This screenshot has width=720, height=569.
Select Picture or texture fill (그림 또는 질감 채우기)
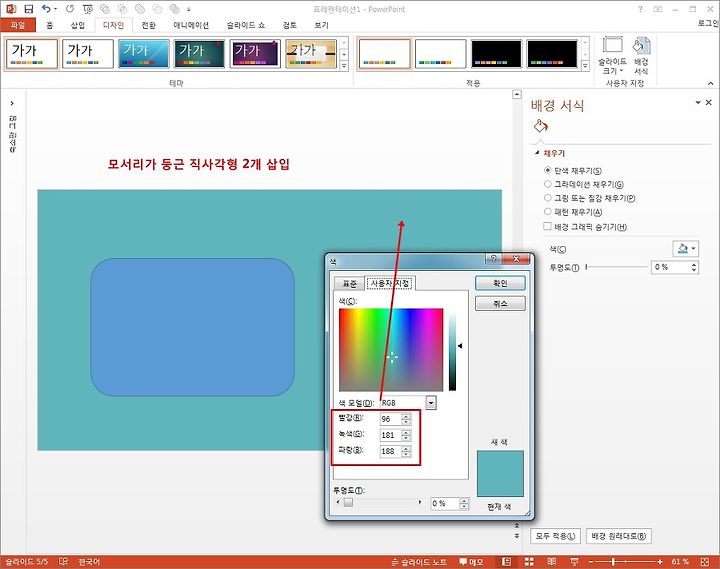547,198
